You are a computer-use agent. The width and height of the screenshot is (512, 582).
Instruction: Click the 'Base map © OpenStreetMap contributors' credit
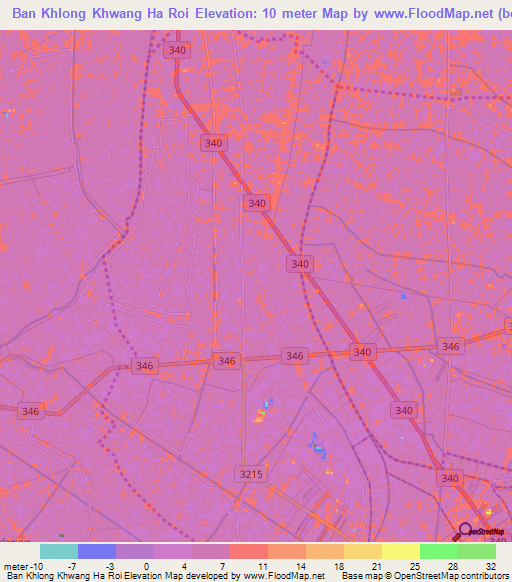click(425, 576)
